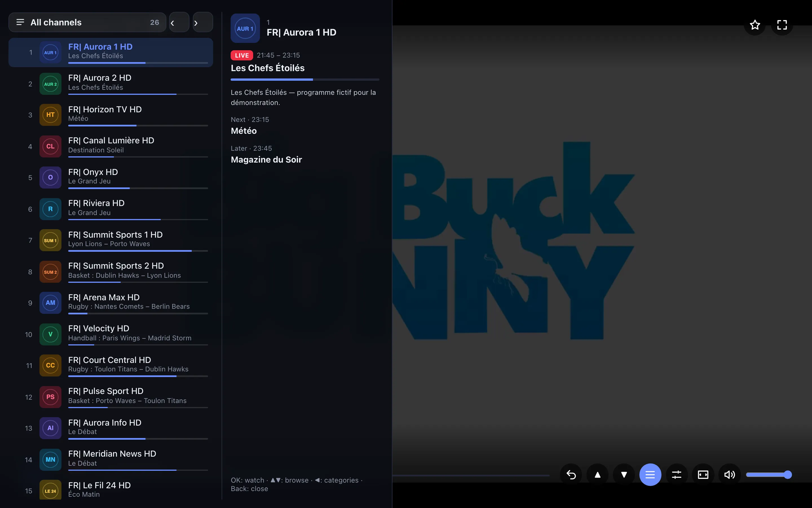
Task: Select FR| Aurora 2 HD channel
Action: coord(111,84)
